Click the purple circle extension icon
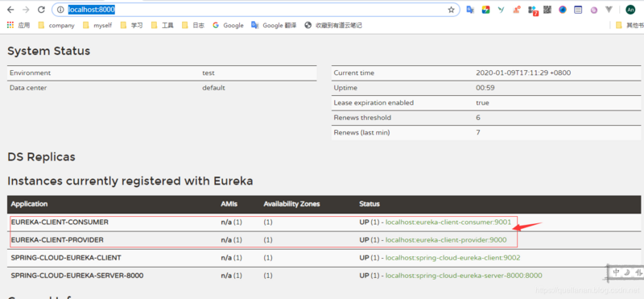644x299 pixels. (593, 10)
